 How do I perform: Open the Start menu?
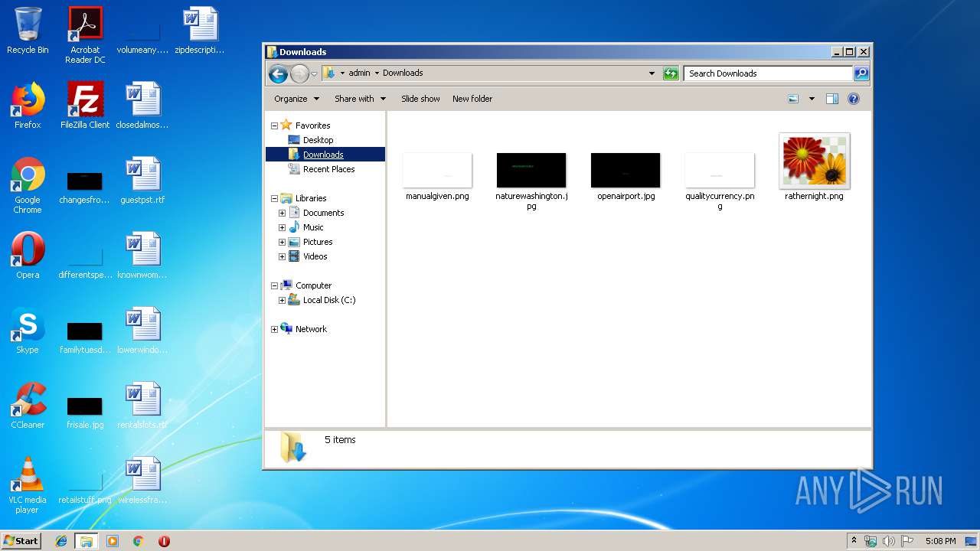pyautogui.click(x=21, y=541)
